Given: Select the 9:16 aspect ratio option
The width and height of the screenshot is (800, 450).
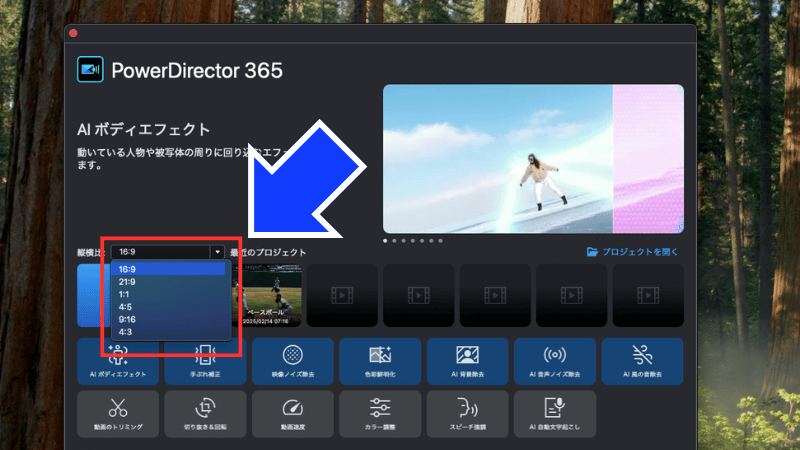Looking at the screenshot, I should pos(168,319).
